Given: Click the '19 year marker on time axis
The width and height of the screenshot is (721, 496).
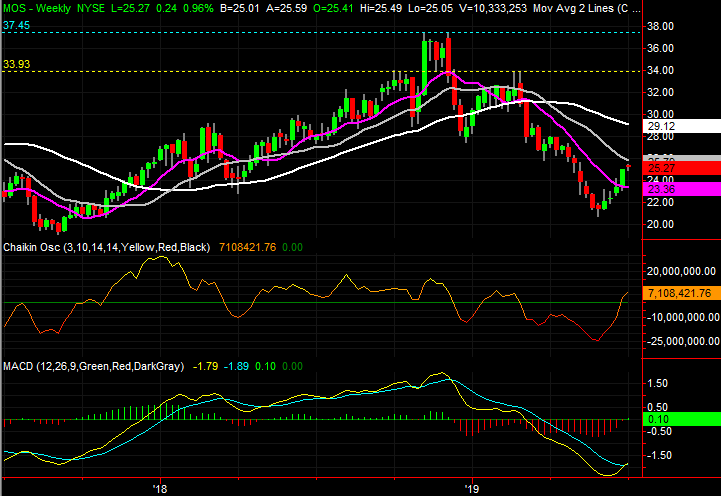Looking at the screenshot, I should click(x=472, y=488).
